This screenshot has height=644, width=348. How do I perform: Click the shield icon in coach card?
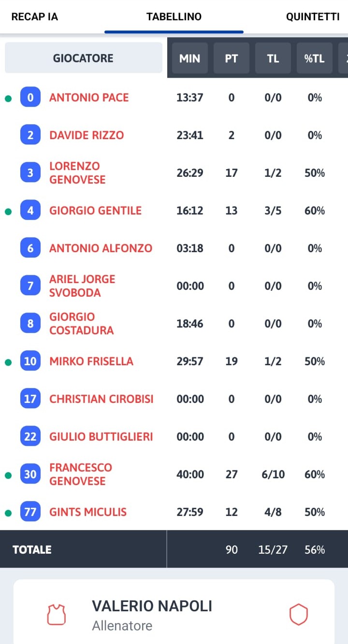298,615
